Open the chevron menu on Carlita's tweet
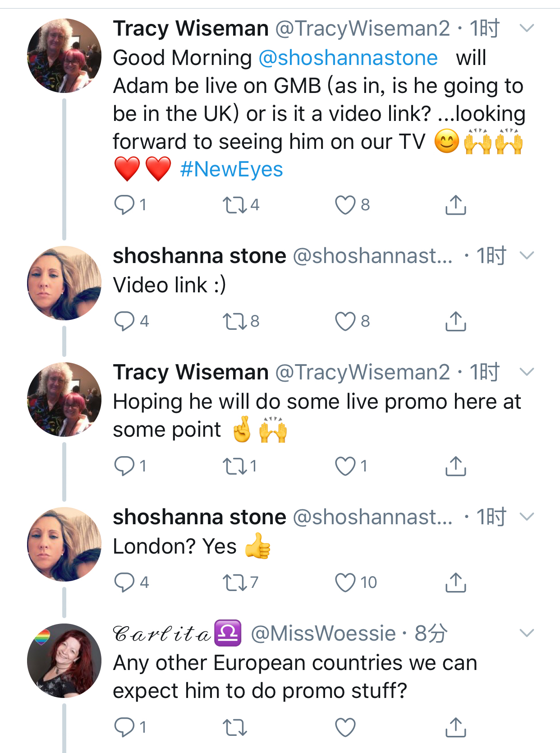Image resolution: width=560 pixels, height=753 pixels. tap(527, 633)
